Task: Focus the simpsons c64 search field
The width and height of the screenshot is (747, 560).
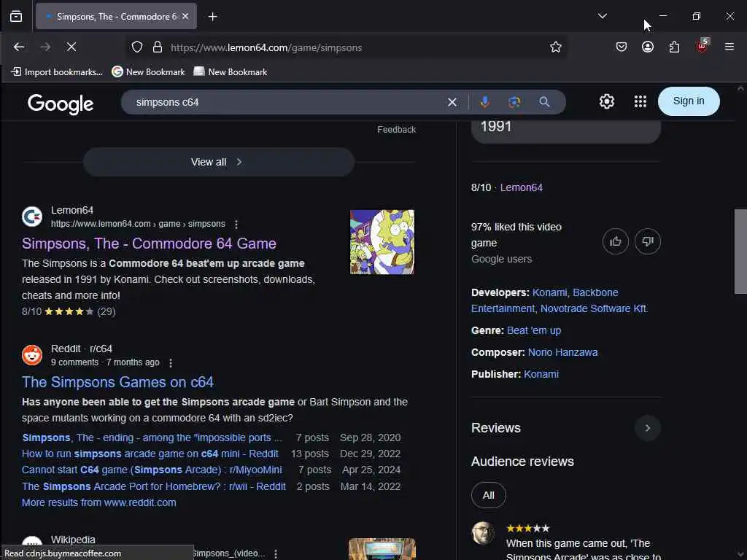Action: tap(286, 102)
